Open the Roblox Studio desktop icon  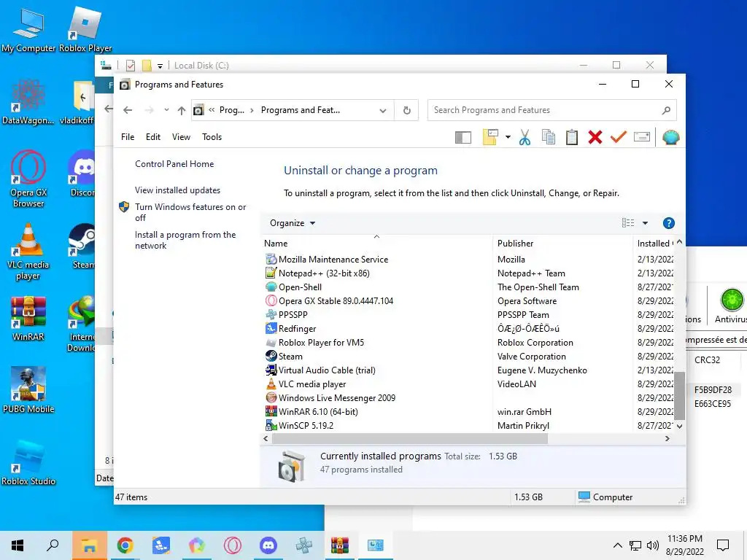click(28, 463)
